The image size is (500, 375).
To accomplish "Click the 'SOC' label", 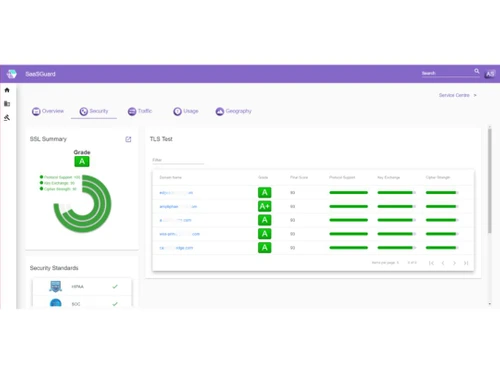I will click(76, 304).
